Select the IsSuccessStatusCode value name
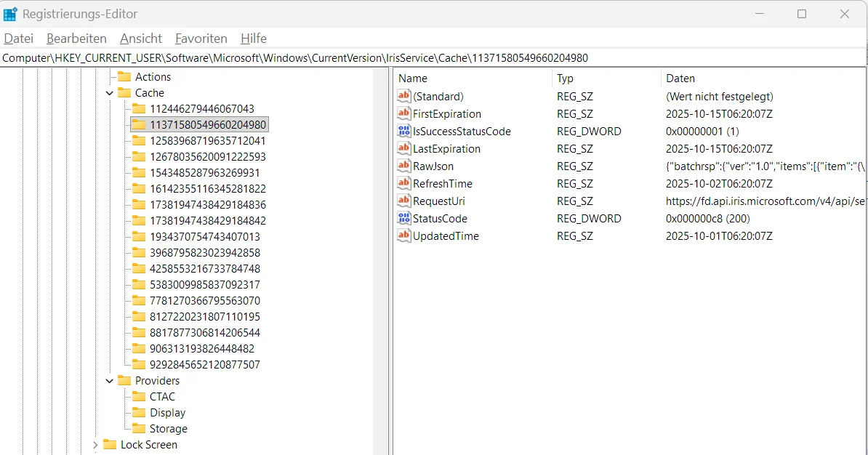The image size is (868, 455). pos(462,131)
